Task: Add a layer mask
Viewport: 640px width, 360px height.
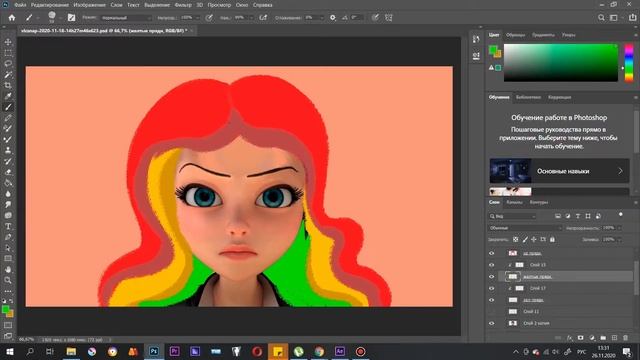Action: pos(580,338)
